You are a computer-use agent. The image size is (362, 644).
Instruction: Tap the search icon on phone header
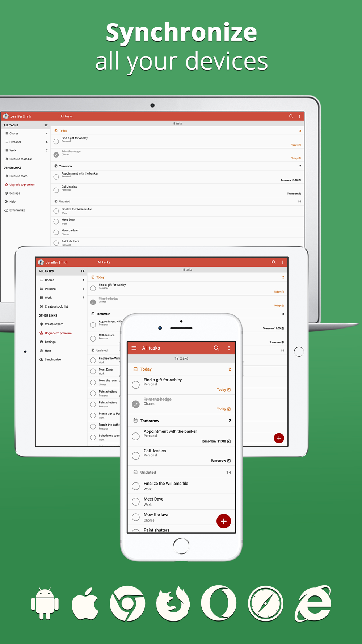[x=216, y=348]
